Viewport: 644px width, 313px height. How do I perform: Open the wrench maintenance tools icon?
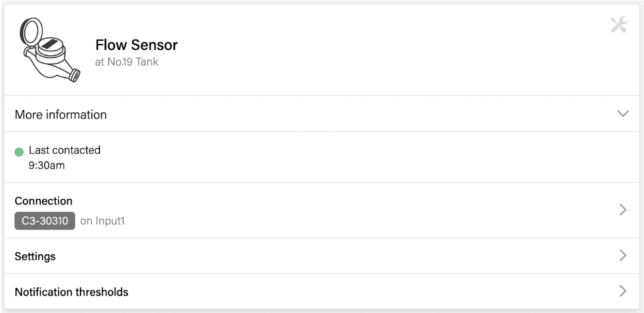point(619,25)
